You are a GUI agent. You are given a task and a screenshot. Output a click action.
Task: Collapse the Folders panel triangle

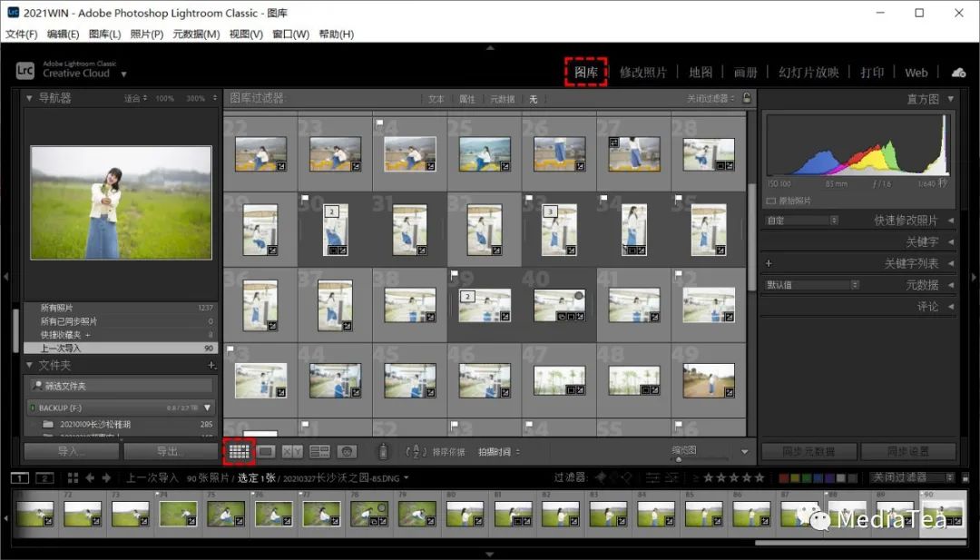point(29,365)
